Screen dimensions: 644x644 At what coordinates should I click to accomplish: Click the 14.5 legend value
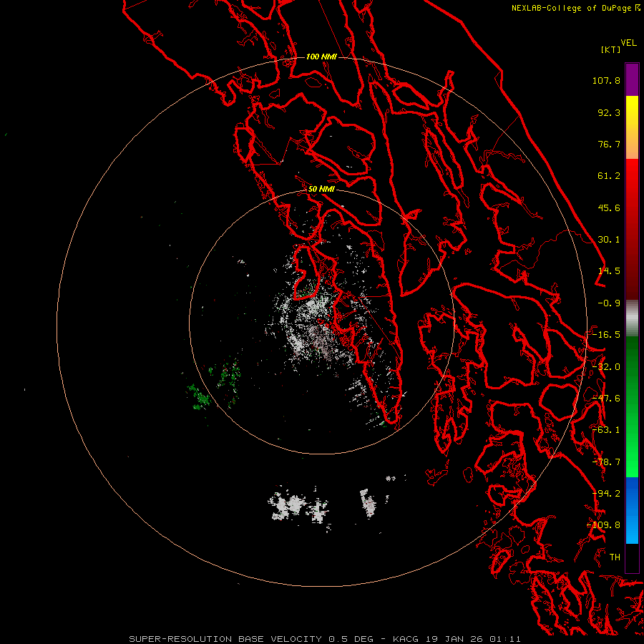609,271
